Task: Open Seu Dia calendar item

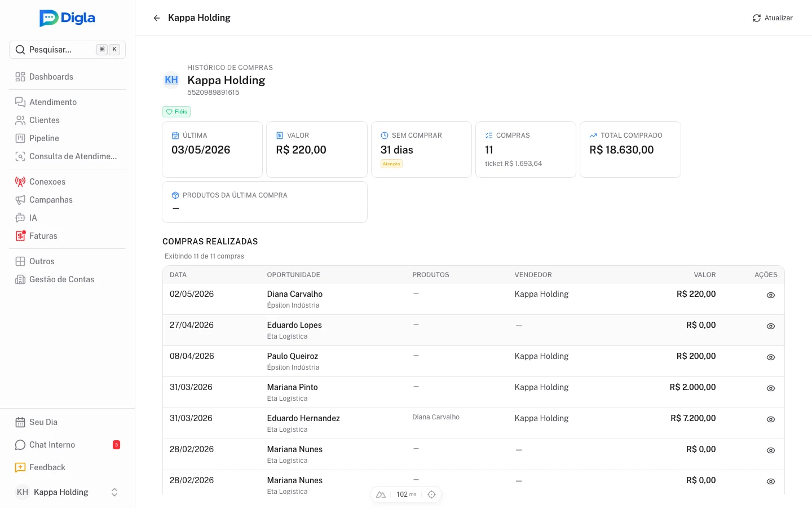Action: coord(67,422)
